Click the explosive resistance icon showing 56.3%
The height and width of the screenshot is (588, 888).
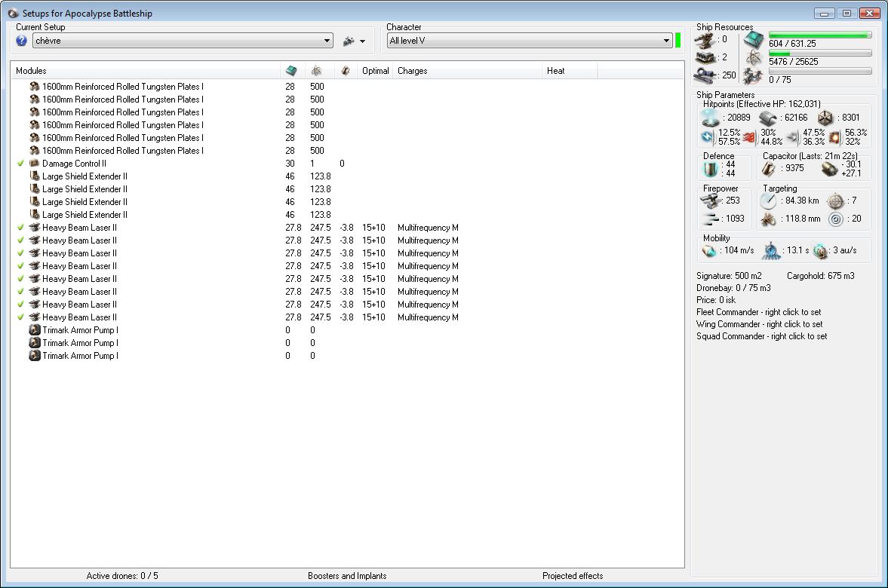[834, 137]
